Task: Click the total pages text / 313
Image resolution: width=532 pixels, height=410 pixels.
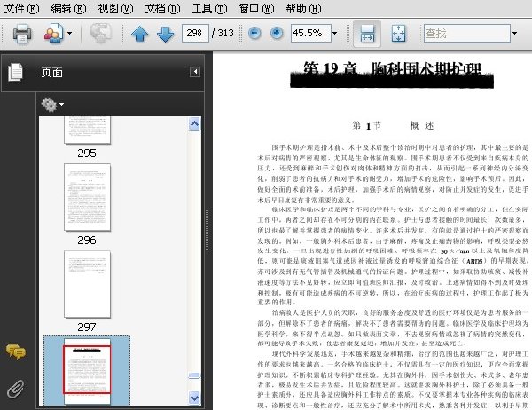Action: coord(223,33)
